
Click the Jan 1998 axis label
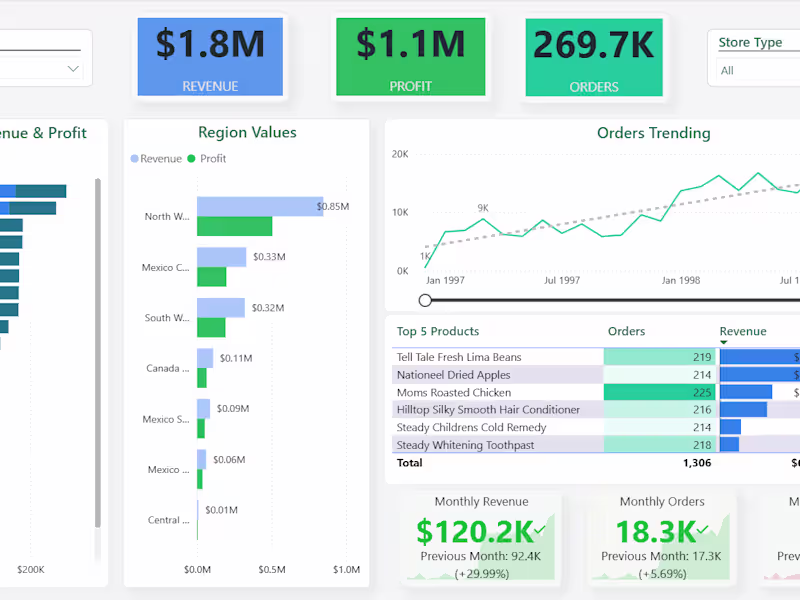[681, 280]
